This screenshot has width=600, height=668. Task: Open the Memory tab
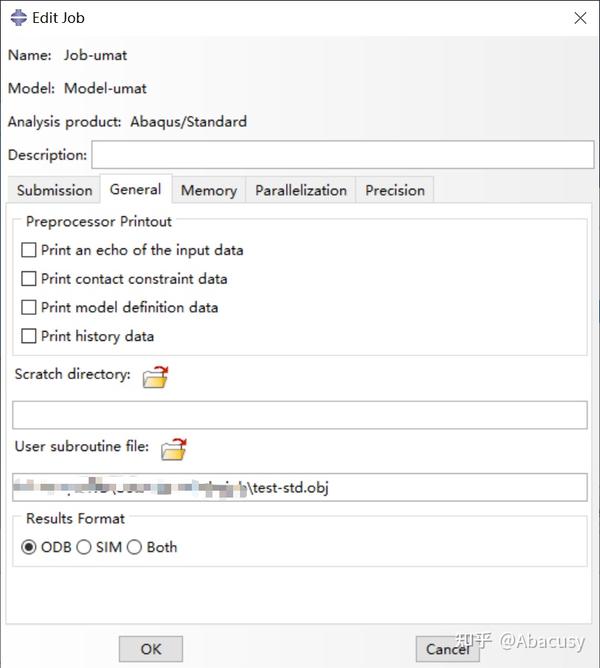(x=208, y=190)
